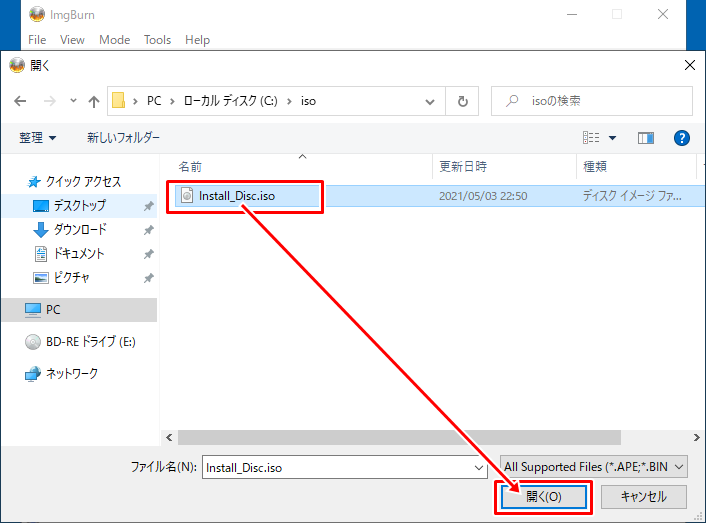Image resolution: width=706 pixels, height=523 pixels.
Task: Go to ダウンロード folder in quick access
Action: 78,229
